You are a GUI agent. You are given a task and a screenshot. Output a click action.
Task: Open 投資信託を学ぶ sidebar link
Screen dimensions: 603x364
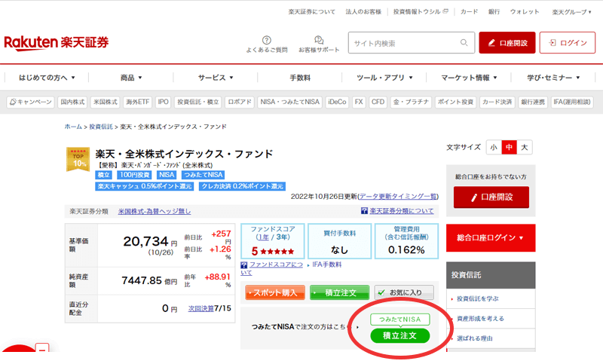point(478,298)
